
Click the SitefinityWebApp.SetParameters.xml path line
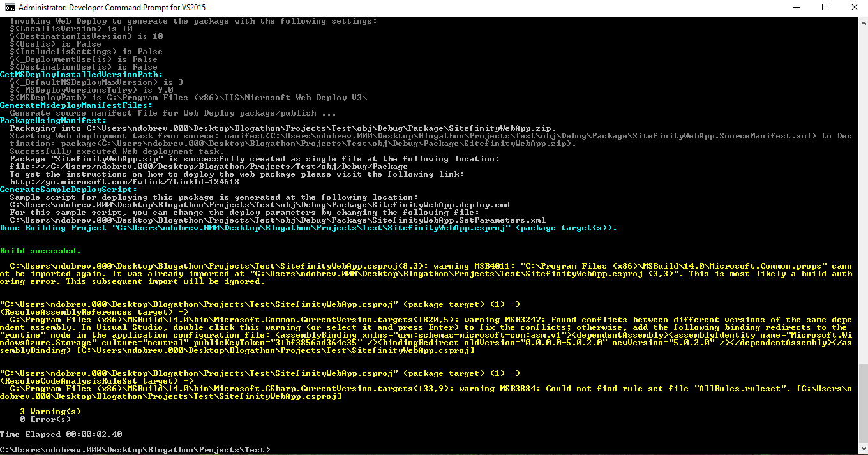278,220
